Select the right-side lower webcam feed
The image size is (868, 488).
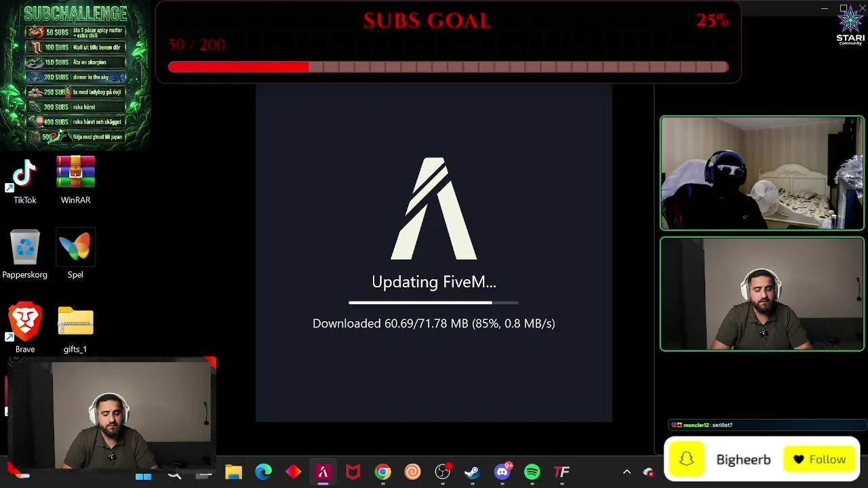pos(762,294)
